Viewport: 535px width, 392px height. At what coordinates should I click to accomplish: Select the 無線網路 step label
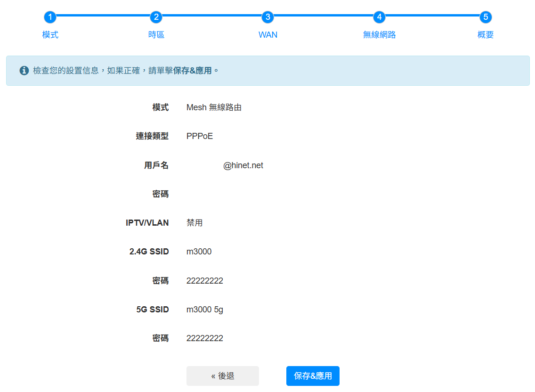point(379,34)
